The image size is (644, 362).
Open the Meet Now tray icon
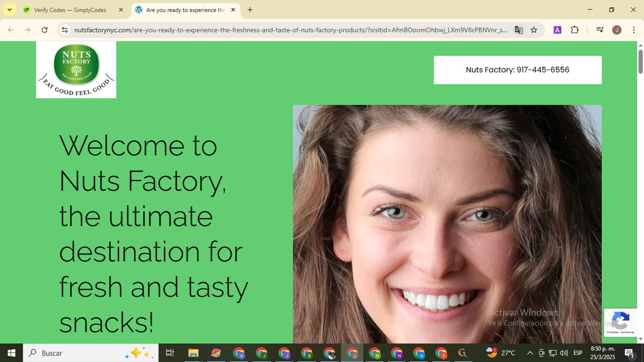(x=541, y=353)
